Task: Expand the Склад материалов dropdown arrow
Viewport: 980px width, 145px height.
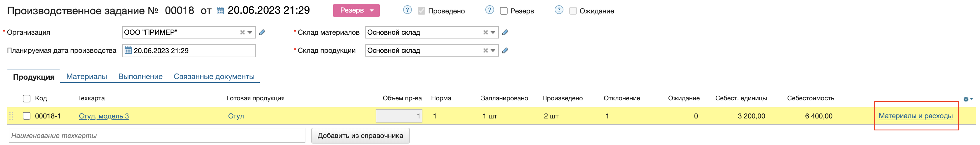Action: coord(493,33)
